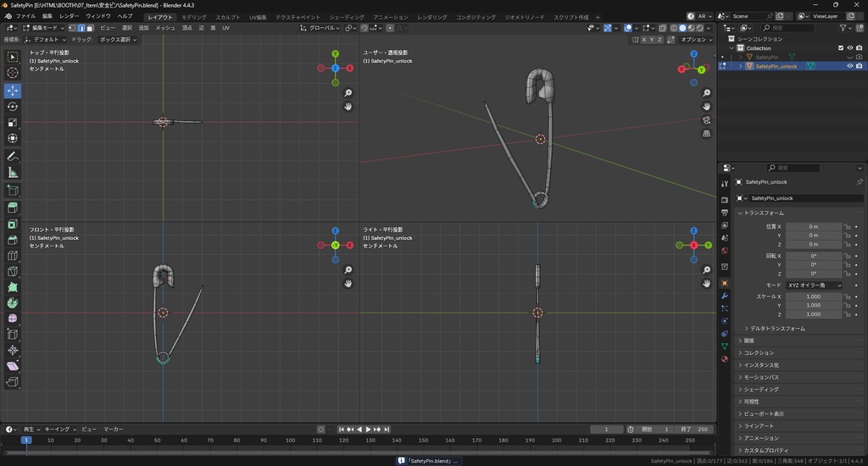Select the Rip Region tool
Image resolution: width=868 pixels, height=466 pixels.
point(12,382)
